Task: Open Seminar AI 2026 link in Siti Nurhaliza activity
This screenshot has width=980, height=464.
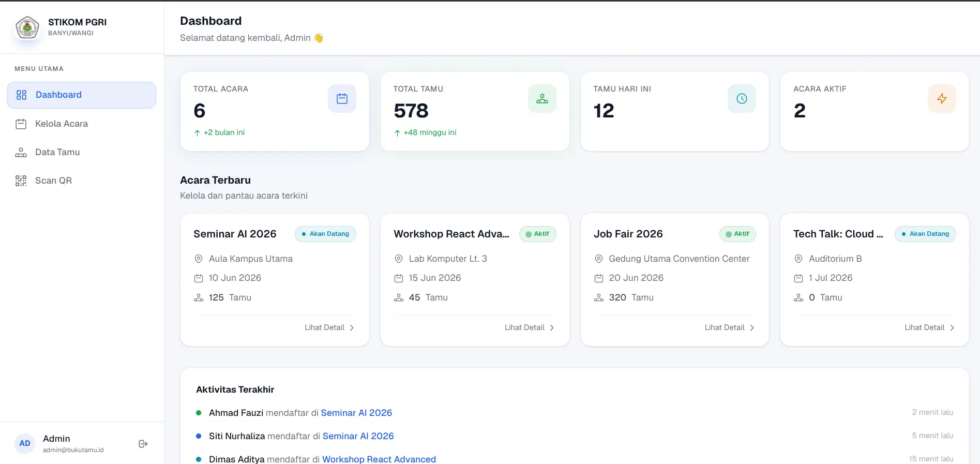Action: pos(358,436)
